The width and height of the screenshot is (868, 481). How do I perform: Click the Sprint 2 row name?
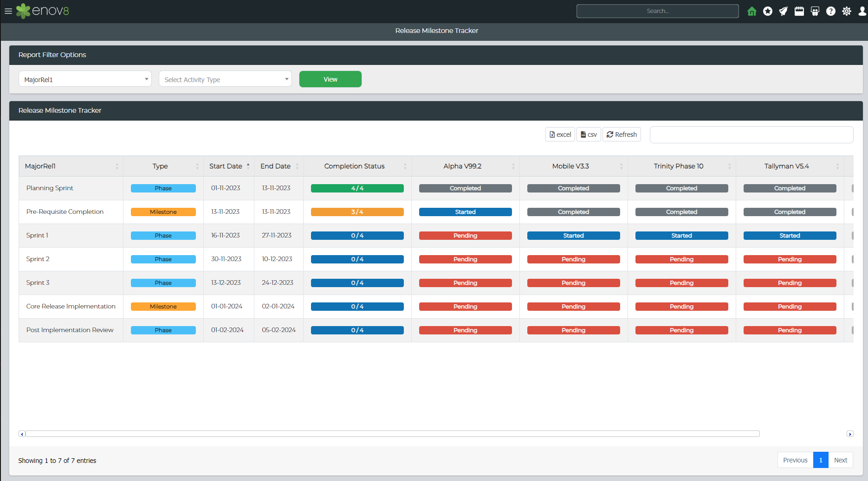point(38,259)
